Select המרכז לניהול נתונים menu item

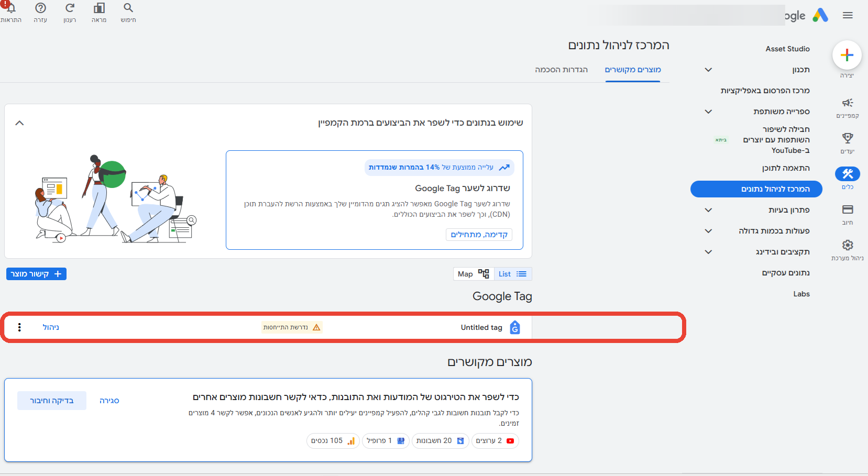(756, 189)
